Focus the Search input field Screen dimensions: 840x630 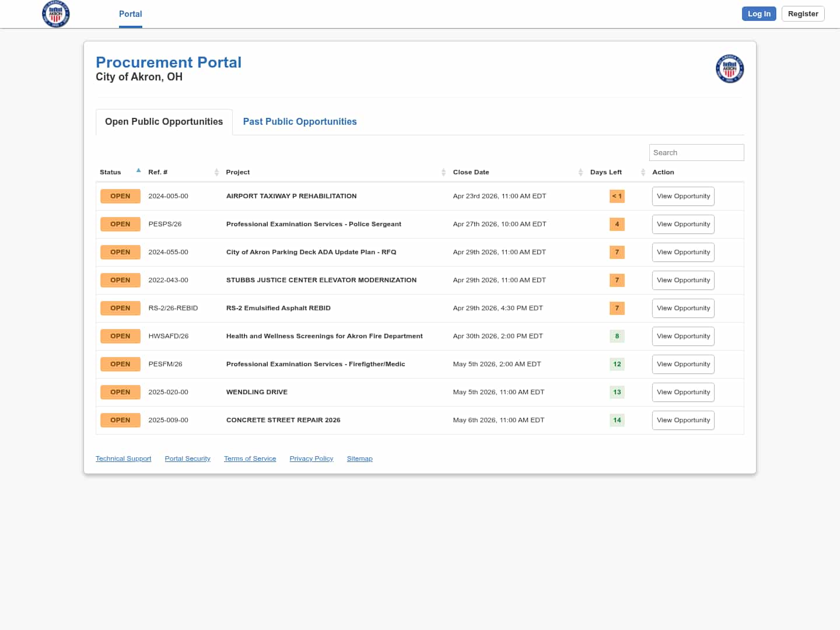696,152
